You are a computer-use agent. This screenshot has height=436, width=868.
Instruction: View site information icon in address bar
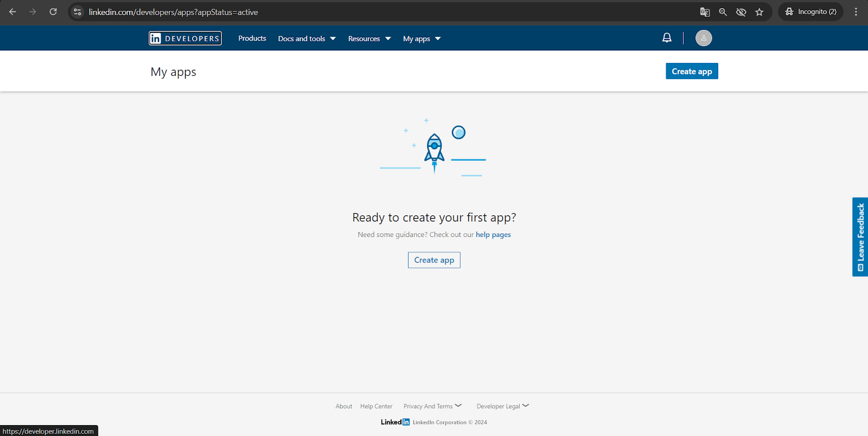tap(78, 12)
